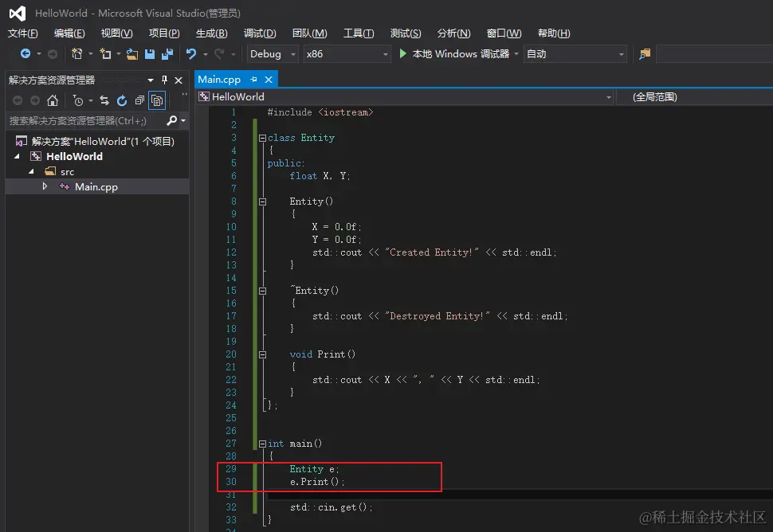The image size is (773, 532).
Task: Click the Home icon in Solution Explorer
Action: 53,100
